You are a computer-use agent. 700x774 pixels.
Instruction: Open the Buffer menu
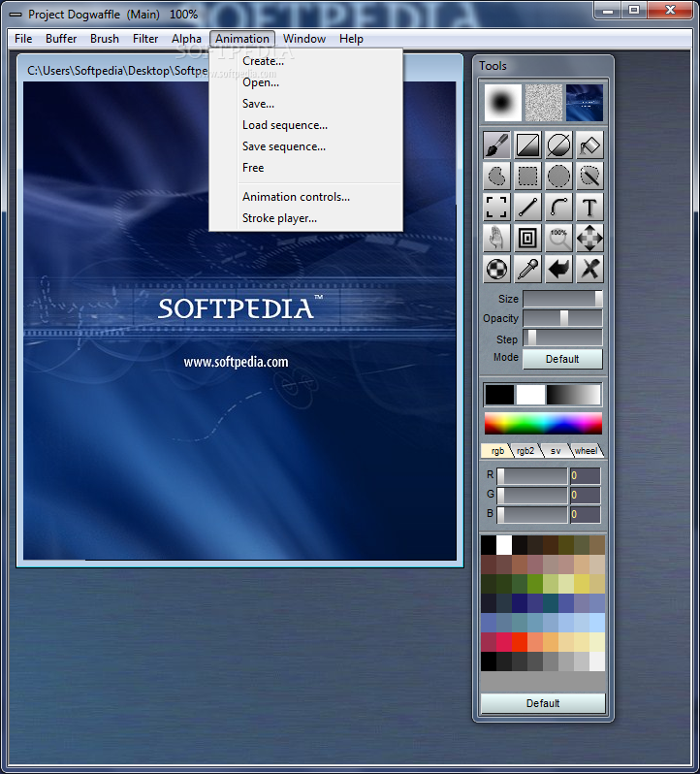[61, 39]
